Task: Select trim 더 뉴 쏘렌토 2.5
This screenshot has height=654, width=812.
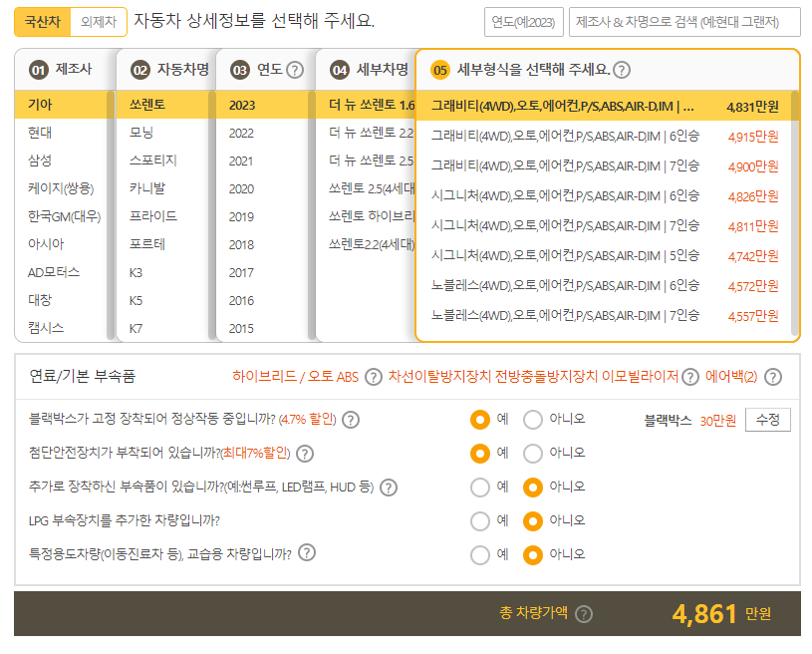Action: point(366,161)
